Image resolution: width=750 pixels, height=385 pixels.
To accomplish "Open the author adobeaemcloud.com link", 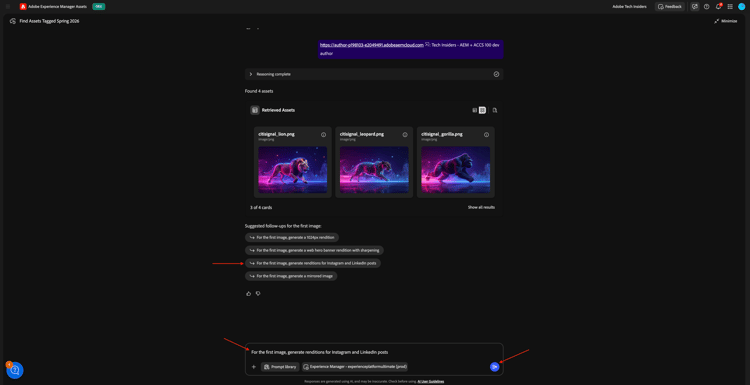I will [372, 45].
